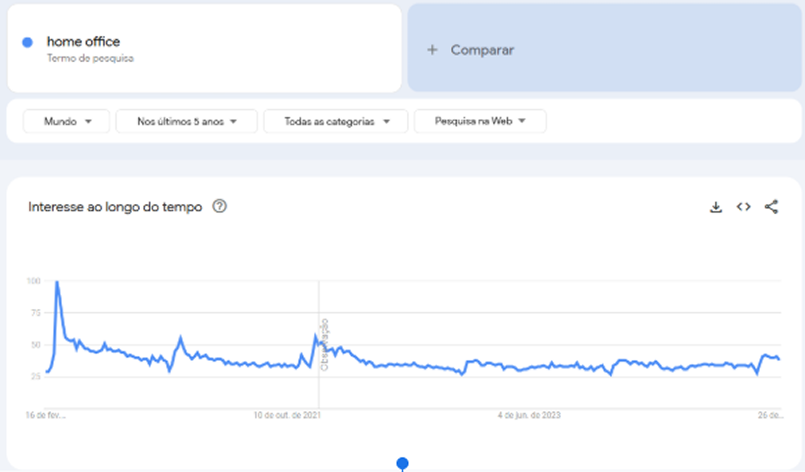Click the plus icon beside Comparar
The height and width of the screenshot is (472, 805).
(432, 50)
